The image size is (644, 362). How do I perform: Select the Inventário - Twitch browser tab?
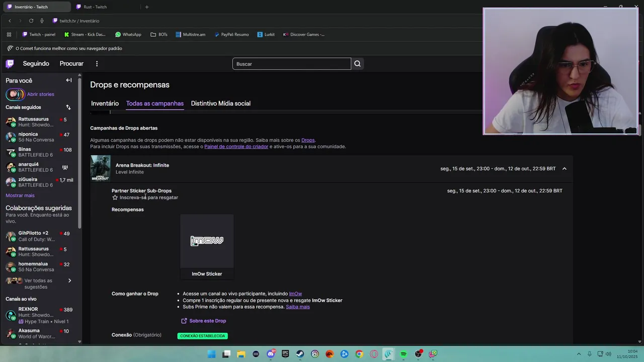37,7
